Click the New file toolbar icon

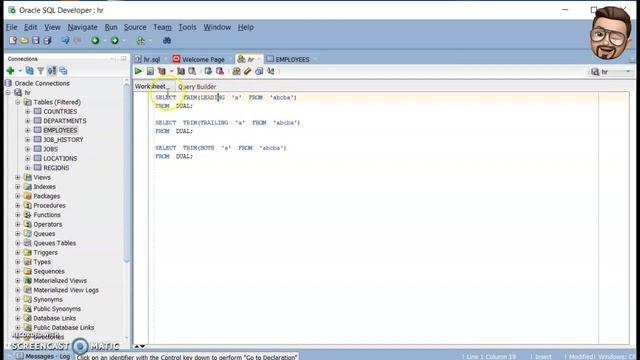coord(13,40)
